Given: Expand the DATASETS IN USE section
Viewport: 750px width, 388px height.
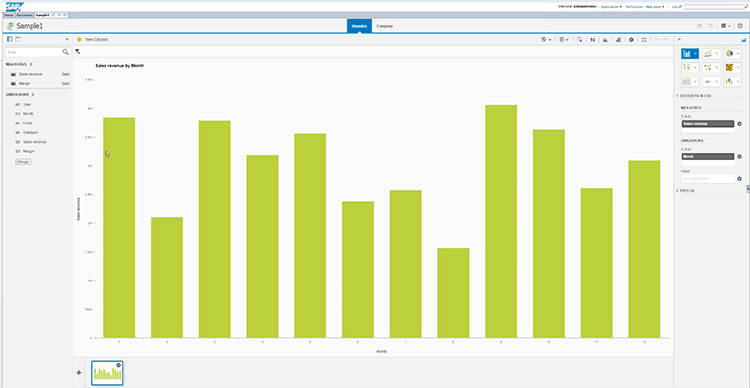Looking at the screenshot, I should (x=695, y=96).
